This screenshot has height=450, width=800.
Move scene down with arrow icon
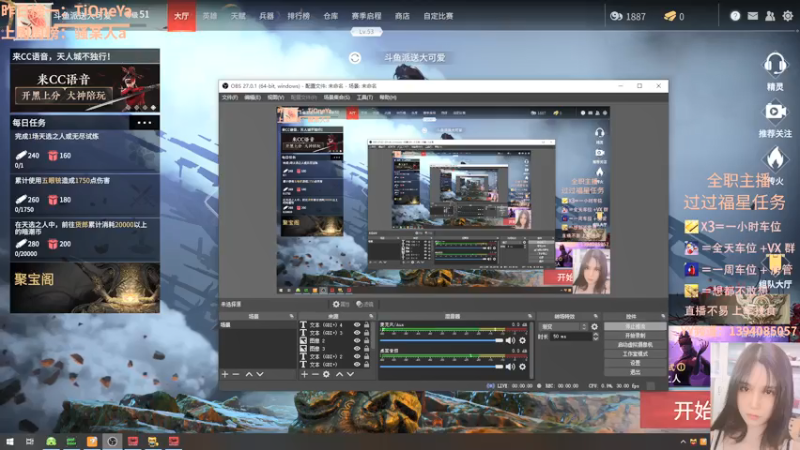point(260,374)
